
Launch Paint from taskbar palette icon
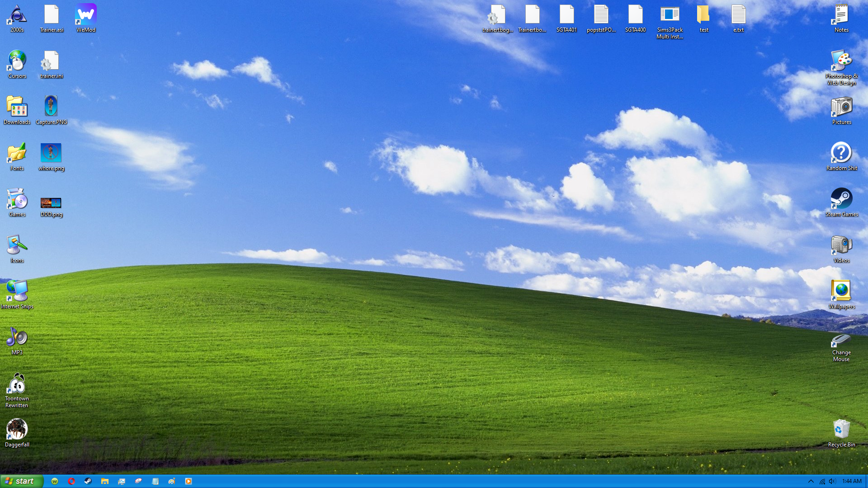click(172, 481)
